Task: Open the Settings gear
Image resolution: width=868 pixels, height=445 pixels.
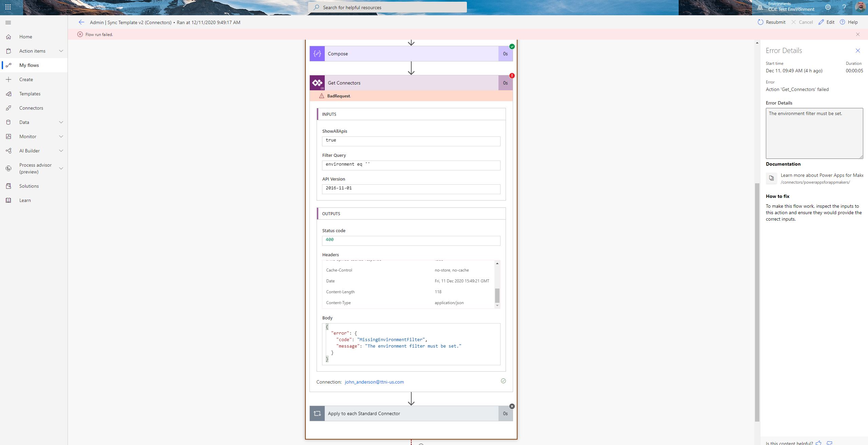Action: click(828, 7)
